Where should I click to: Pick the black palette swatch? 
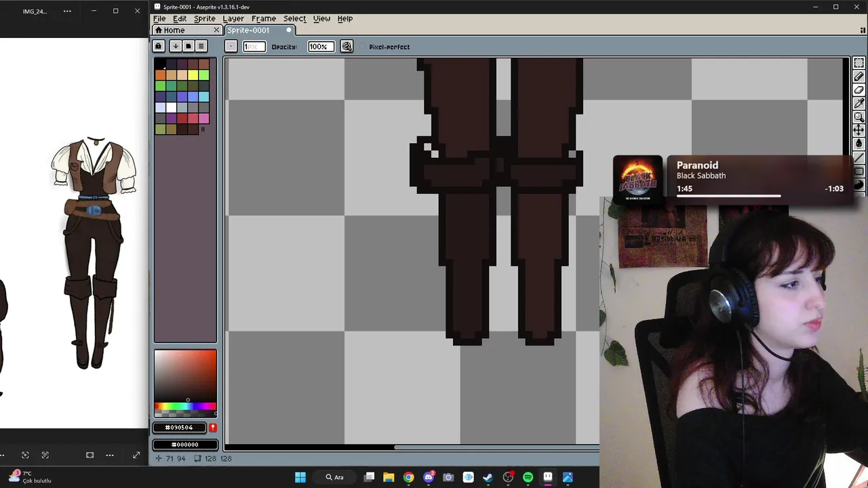(x=161, y=64)
